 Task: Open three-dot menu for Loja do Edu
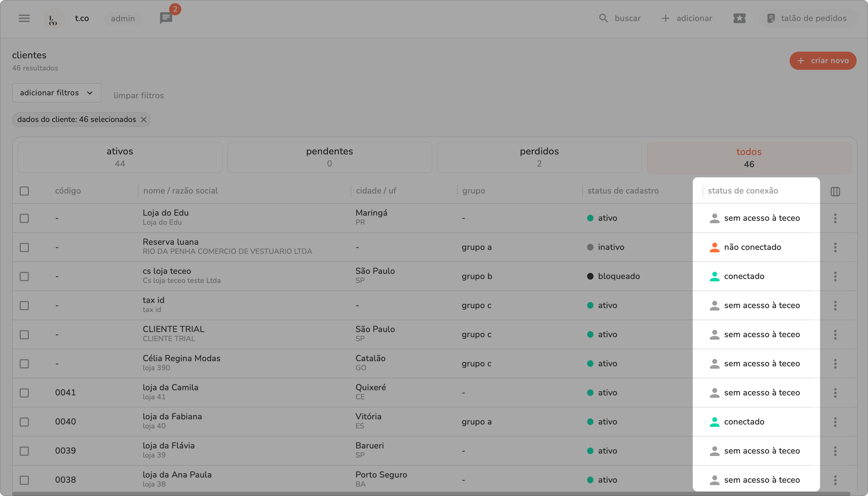(x=835, y=218)
